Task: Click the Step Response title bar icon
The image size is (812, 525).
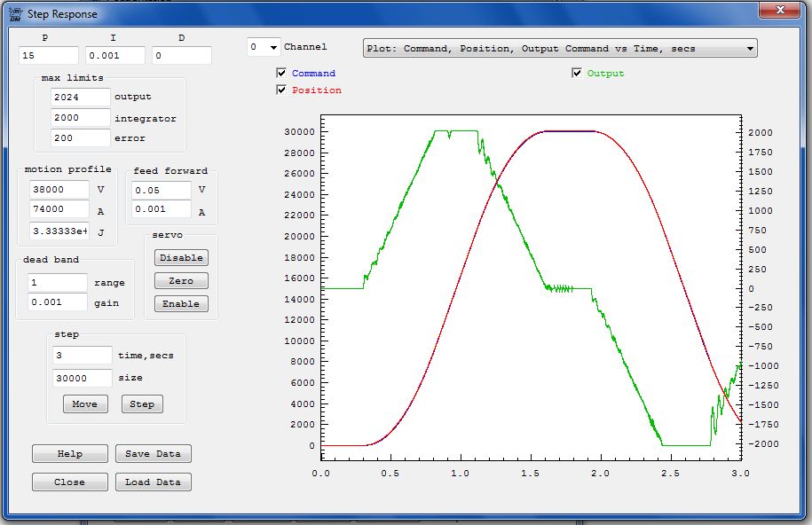Action: pos(15,14)
